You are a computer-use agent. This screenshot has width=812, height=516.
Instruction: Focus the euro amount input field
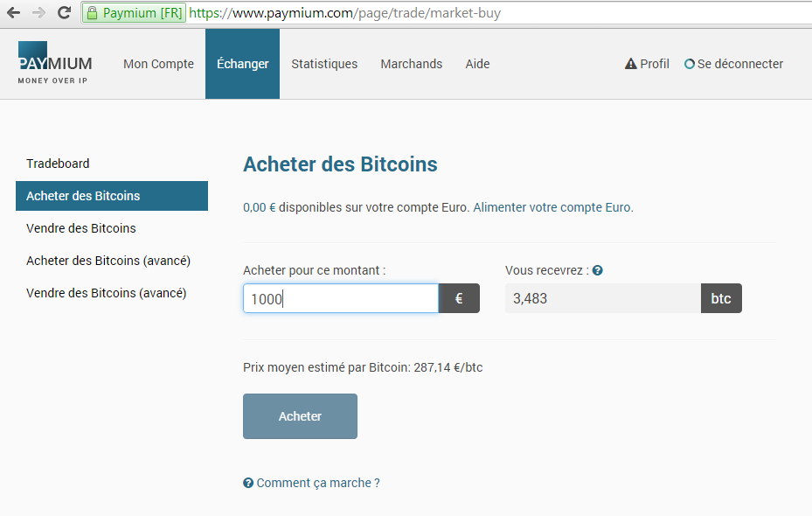coord(340,298)
